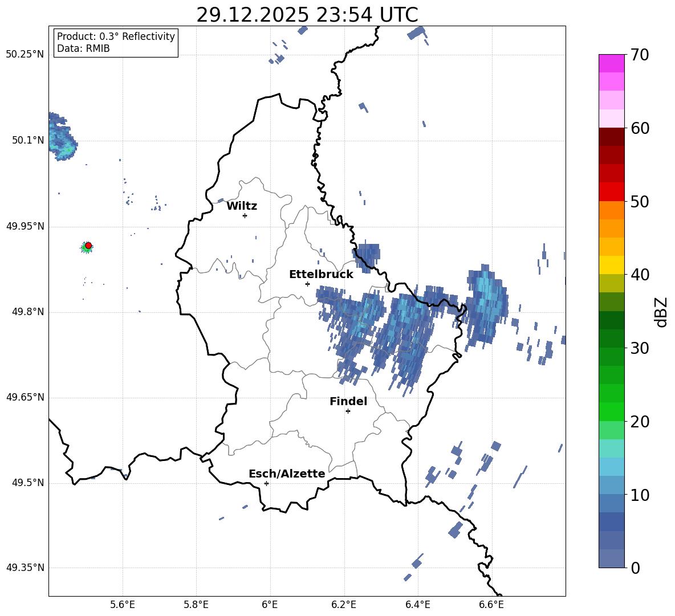Click the 49.5°N latitude label
This screenshot has width=675, height=616.
pos(28,483)
